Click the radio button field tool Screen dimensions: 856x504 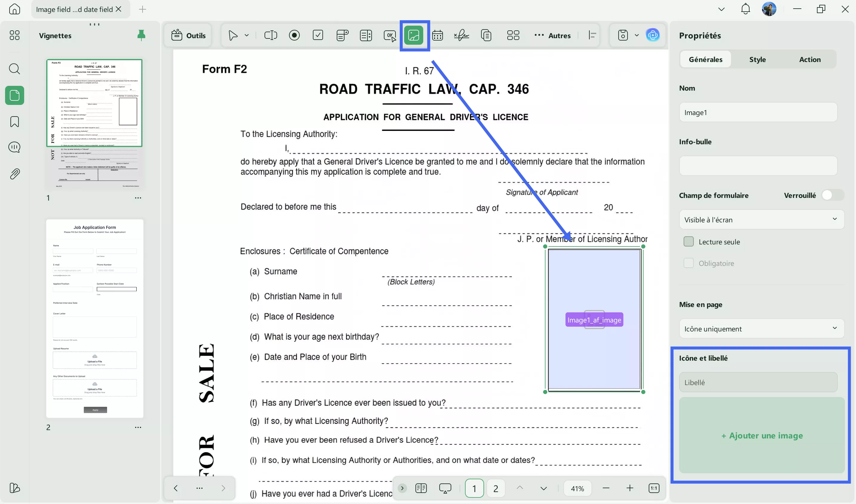pos(294,35)
